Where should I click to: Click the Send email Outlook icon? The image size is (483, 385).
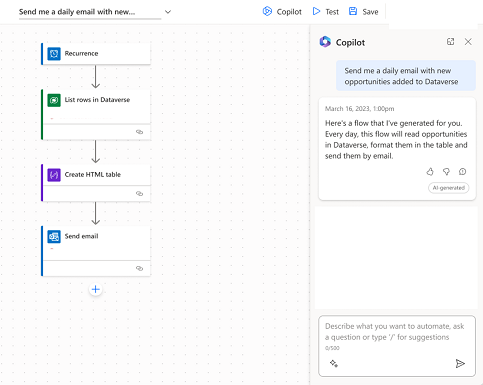pos(54,236)
